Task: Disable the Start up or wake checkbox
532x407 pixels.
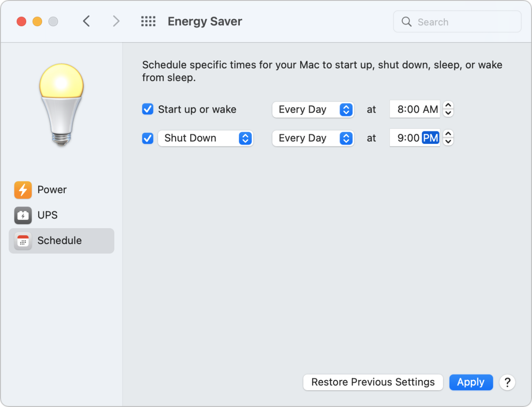Action: tap(147, 109)
